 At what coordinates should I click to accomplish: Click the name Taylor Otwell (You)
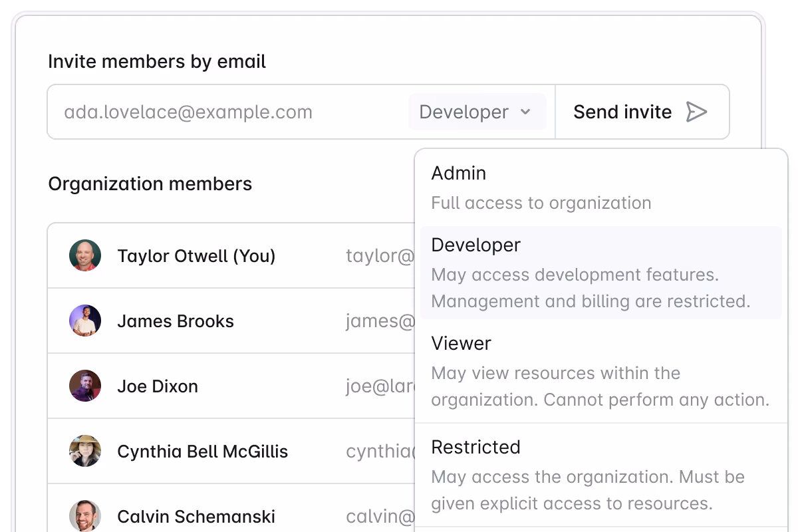tap(196, 256)
